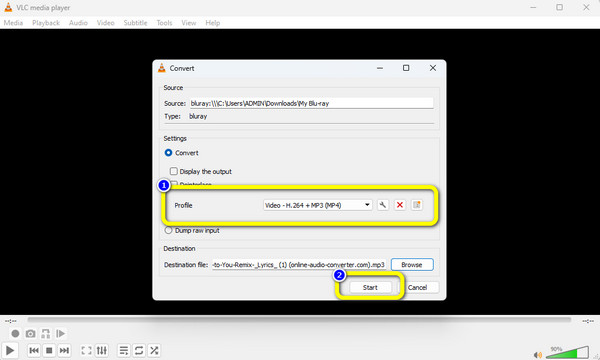The image size is (600, 360).
Task: Edit selected profile with wrench icon
Action: [383, 205]
